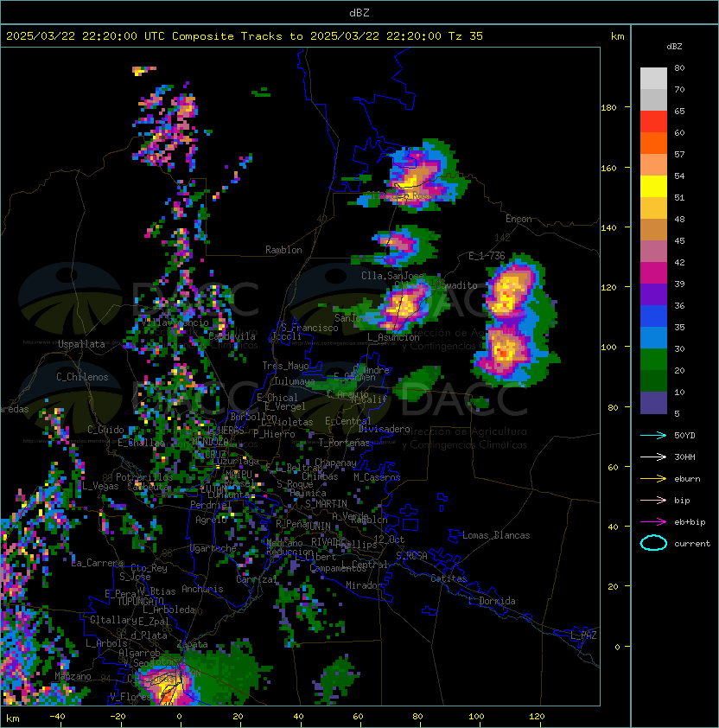
Task: Click the 'TUPUNGATO' map label
Action: pyautogui.click(x=140, y=601)
